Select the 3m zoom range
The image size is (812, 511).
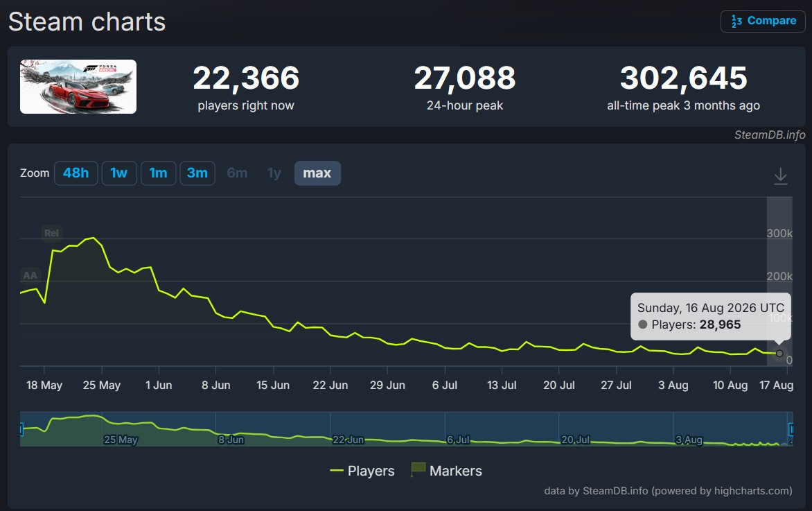[197, 173]
